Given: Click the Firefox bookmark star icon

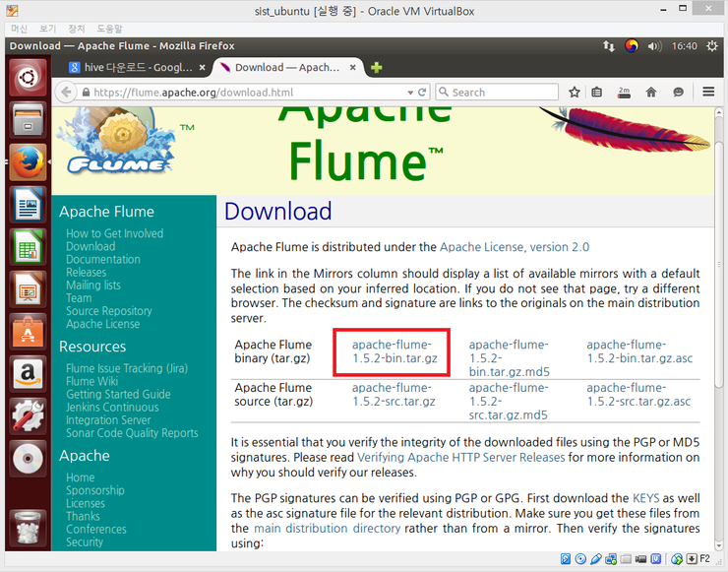Looking at the screenshot, I should pyautogui.click(x=575, y=92).
